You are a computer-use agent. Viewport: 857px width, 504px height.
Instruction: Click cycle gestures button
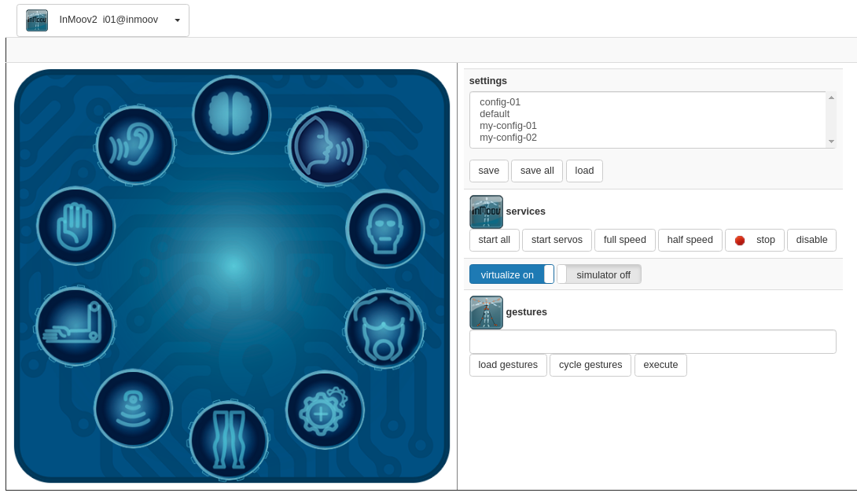[x=590, y=365]
